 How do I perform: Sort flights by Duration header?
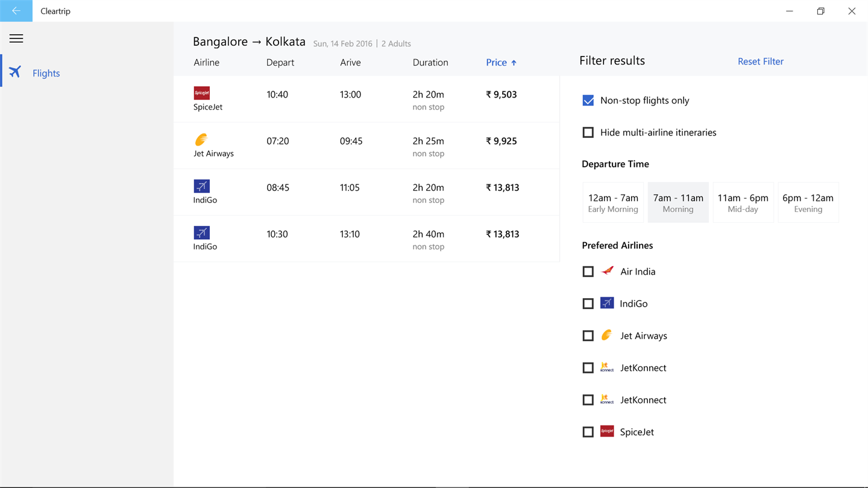[x=430, y=63]
